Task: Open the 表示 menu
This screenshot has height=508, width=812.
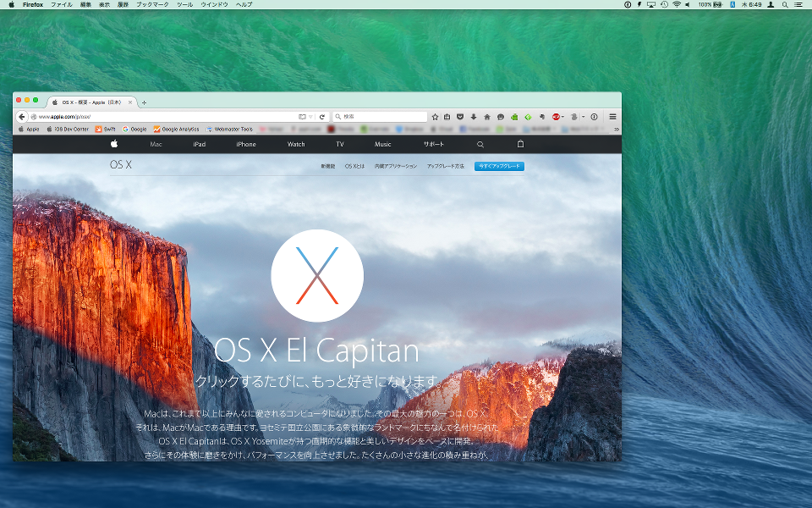Action: pos(104,5)
